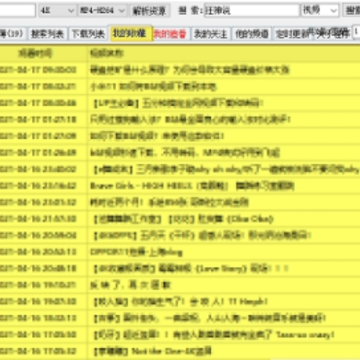Click the 搜索 button beside the 视频 dropdown

point(351,11)
